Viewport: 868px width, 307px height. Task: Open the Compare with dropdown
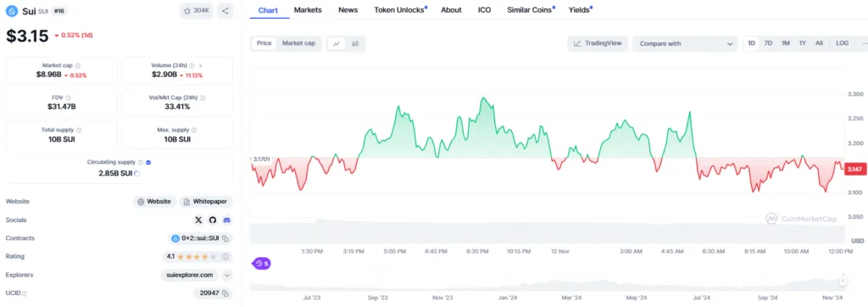685,44
